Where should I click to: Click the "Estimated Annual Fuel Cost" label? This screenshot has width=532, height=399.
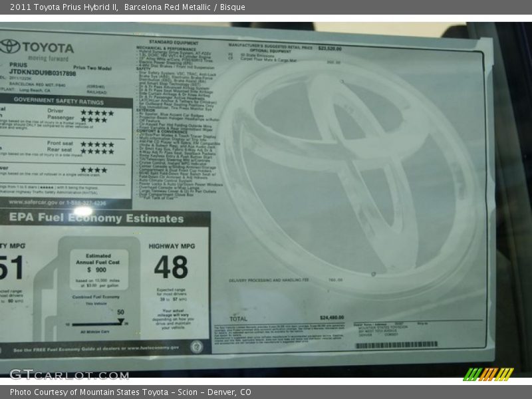[x=98, y=259]
